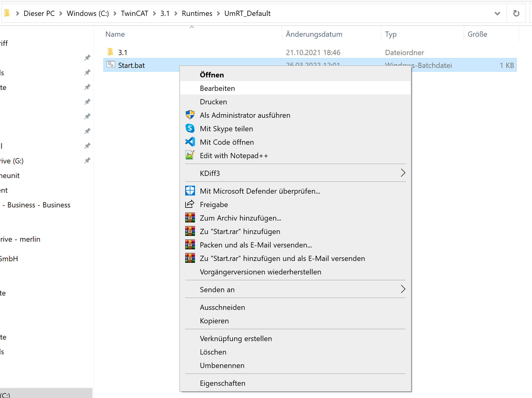The image size is (532, 398).
Task: Click the Start.bat batch file icon
Action: click(x=111, y=65)
